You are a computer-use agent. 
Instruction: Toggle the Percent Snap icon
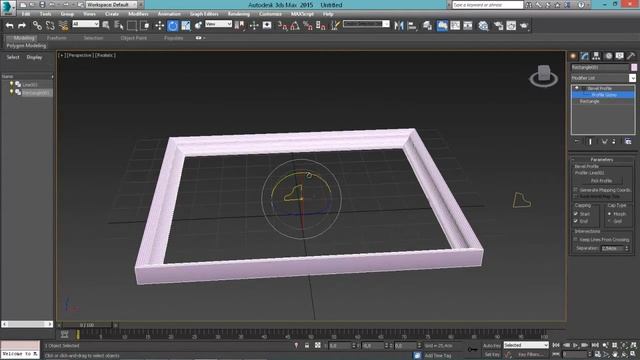click(308, 26)
